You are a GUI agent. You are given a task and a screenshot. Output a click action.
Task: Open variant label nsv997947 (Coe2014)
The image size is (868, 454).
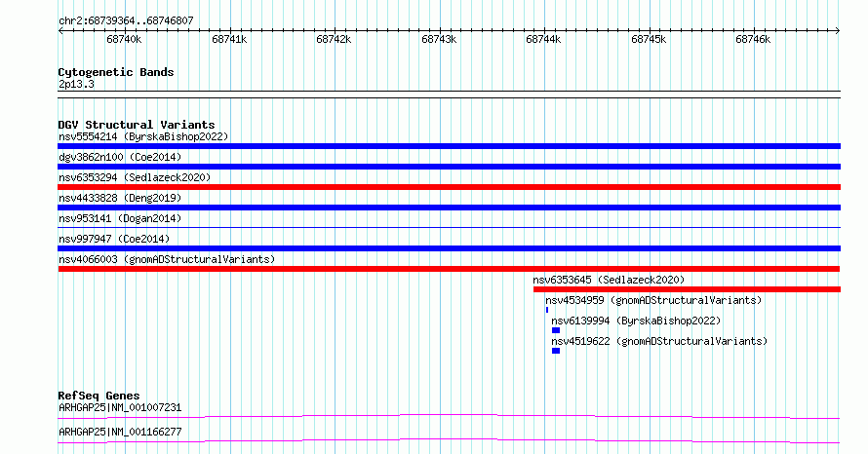coord(114,240)
